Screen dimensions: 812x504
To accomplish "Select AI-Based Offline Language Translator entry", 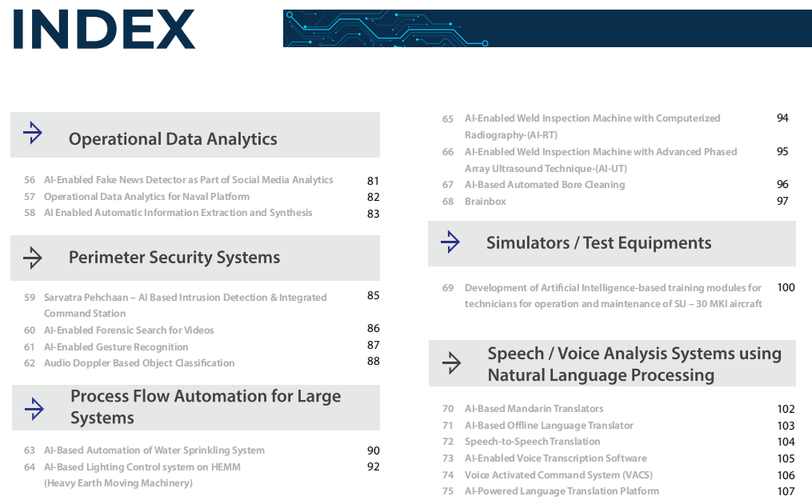I will (549, 426).
